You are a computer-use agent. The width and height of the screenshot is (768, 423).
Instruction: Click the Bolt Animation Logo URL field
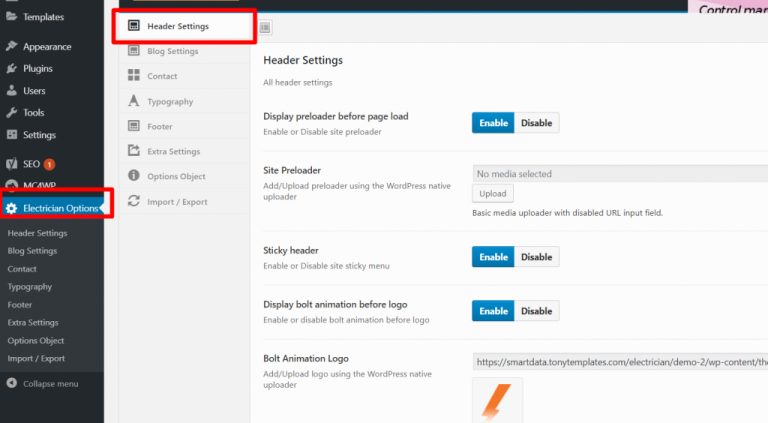tap(620, 363)
